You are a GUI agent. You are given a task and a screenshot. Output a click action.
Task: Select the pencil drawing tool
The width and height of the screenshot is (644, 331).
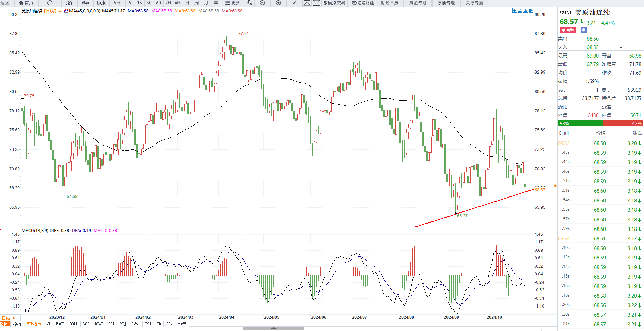[x=295, y=3]
